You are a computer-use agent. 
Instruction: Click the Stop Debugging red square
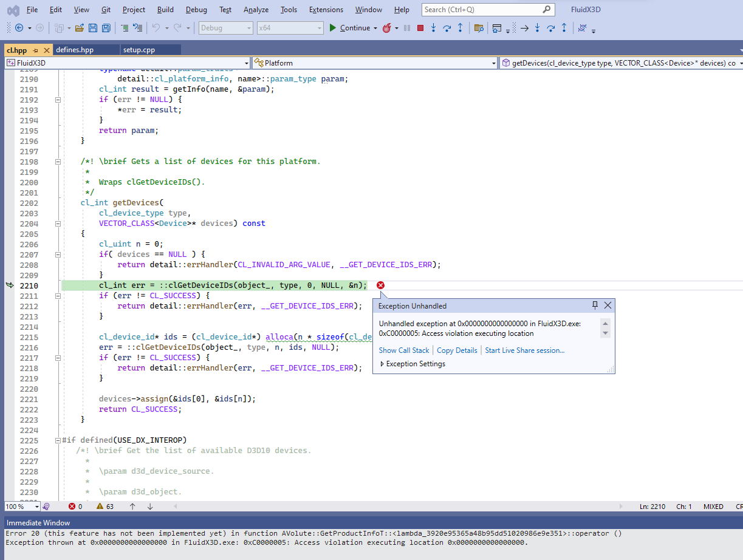420,27
